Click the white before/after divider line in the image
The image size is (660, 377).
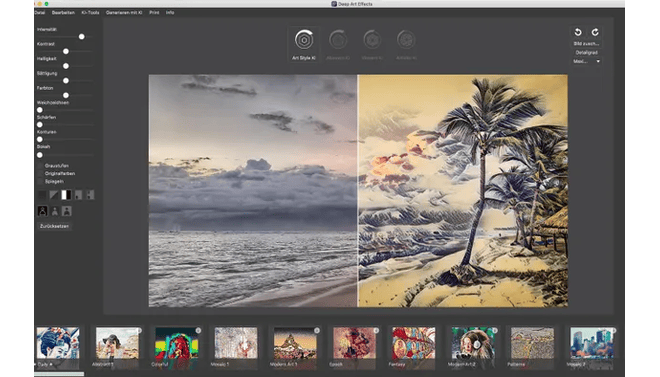pos(357,191)
